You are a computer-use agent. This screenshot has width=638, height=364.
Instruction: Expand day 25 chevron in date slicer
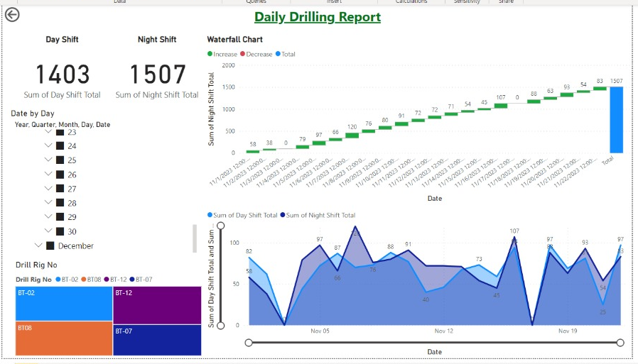coord(48,160)
